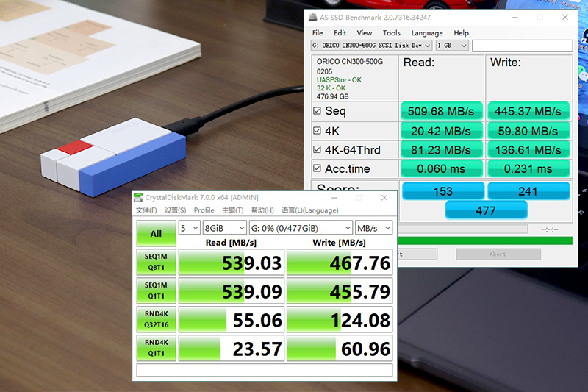Uncheck the Seq test checkbox
The width and height of the screenshot is (588, 392).
tap(317, 111)
